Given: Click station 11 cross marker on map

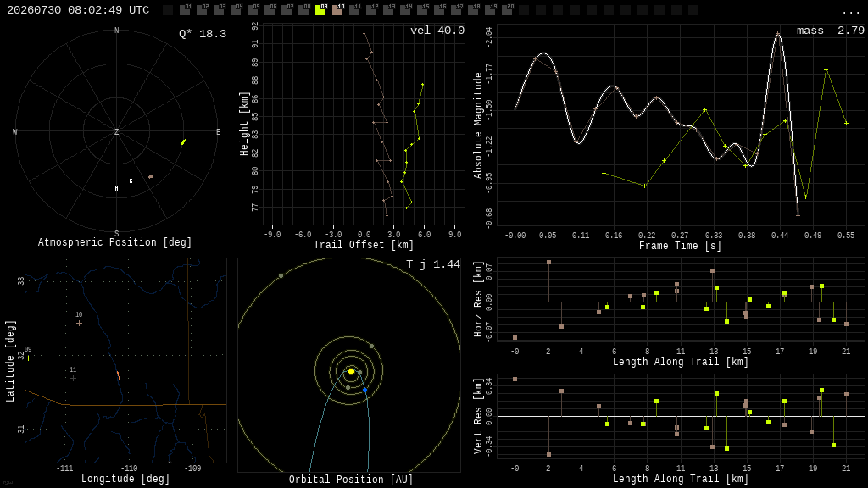Looking at the screenshot, I should tap(73, 379).
